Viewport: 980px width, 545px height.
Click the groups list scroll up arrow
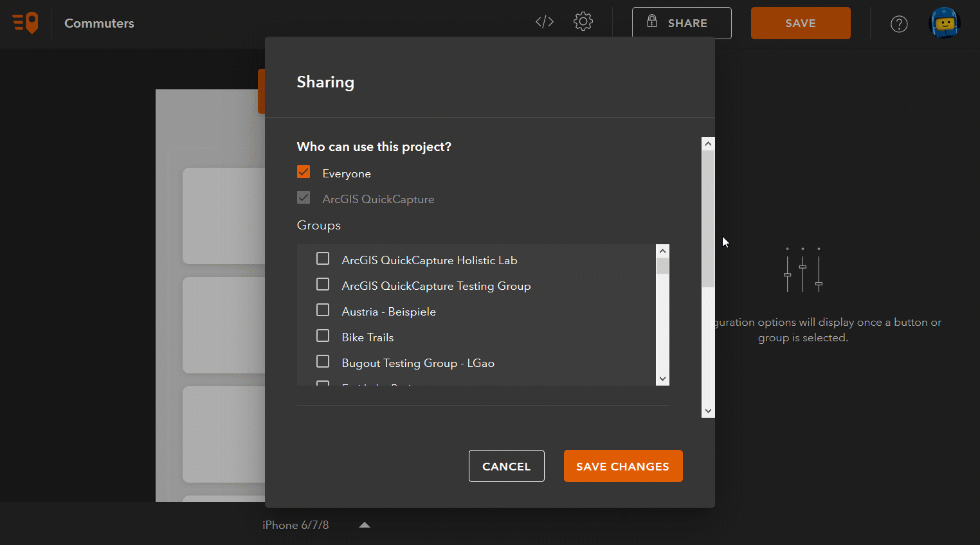[x=662, y=251]
